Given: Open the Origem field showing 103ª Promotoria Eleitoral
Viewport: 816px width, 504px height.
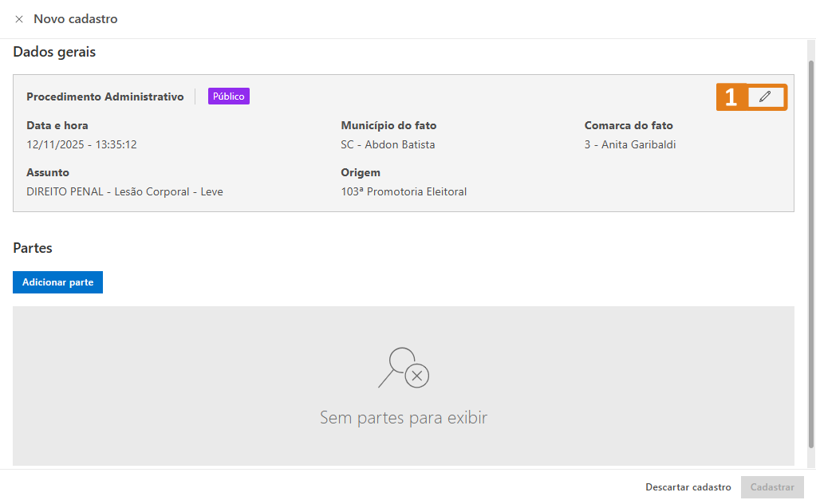Looking at the screenshot, I should pos(403,191).
